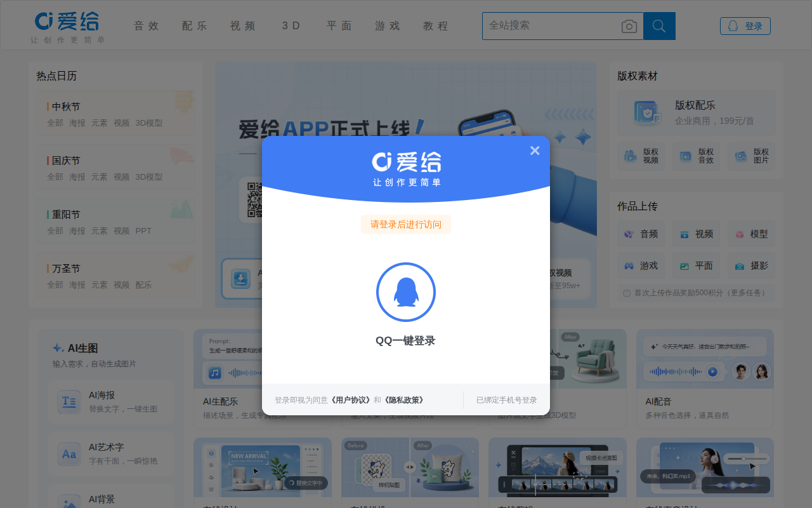Open the 教程 navigation menu
The image size is (812, 508).
436,26
